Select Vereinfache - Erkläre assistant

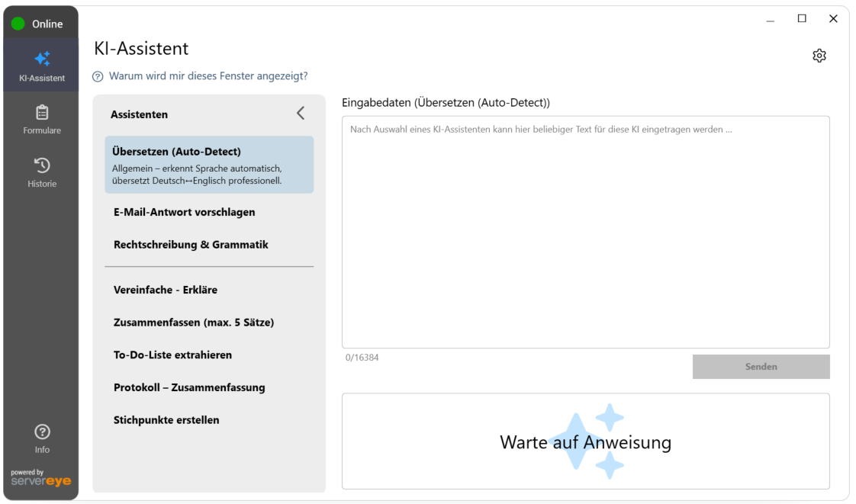pyautogui.click(x=166, y=290)
